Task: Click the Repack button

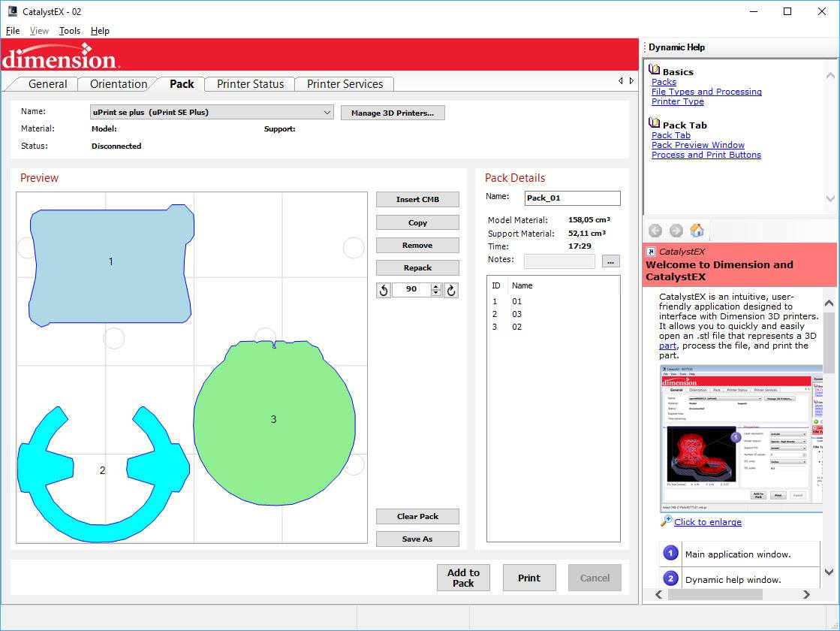Action: pyautogui.click(x=417, y=267)
